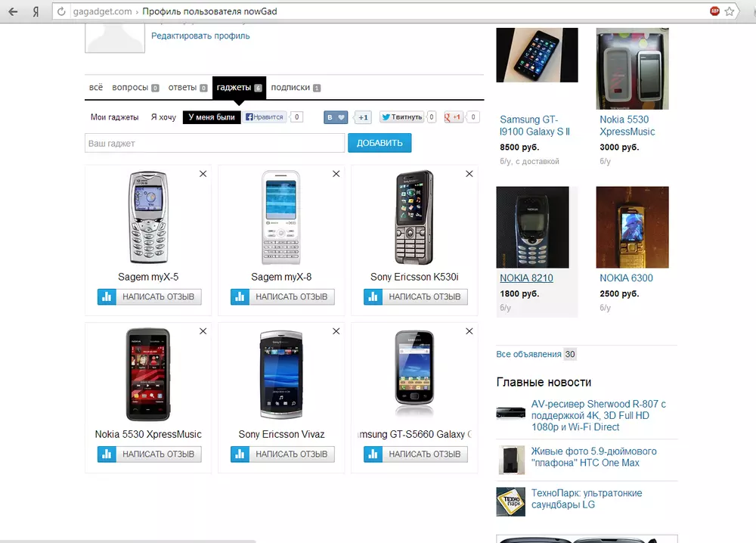
Task: Open the AdBlock extension icon
Action: pyautogui.click(x=714, y=11)
